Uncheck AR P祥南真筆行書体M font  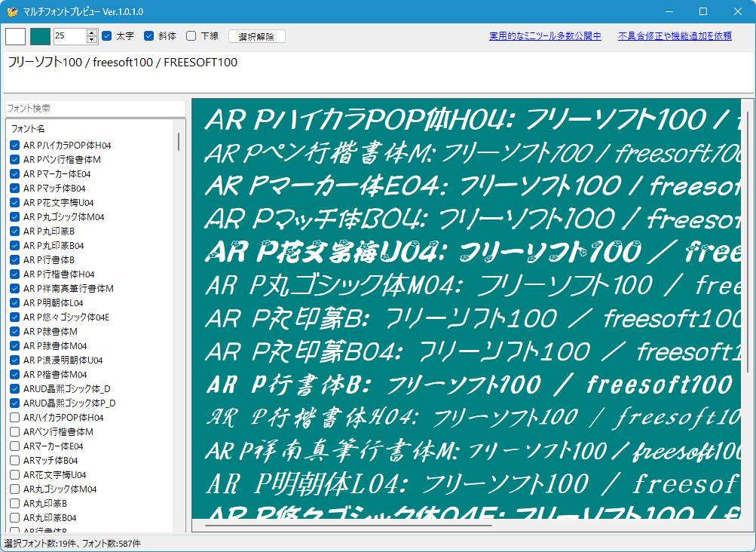coord(15,289)
